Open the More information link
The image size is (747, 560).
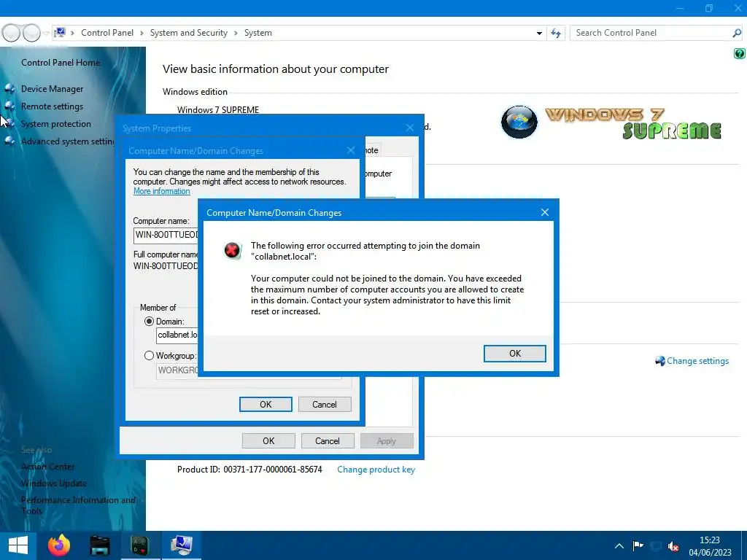161,191
